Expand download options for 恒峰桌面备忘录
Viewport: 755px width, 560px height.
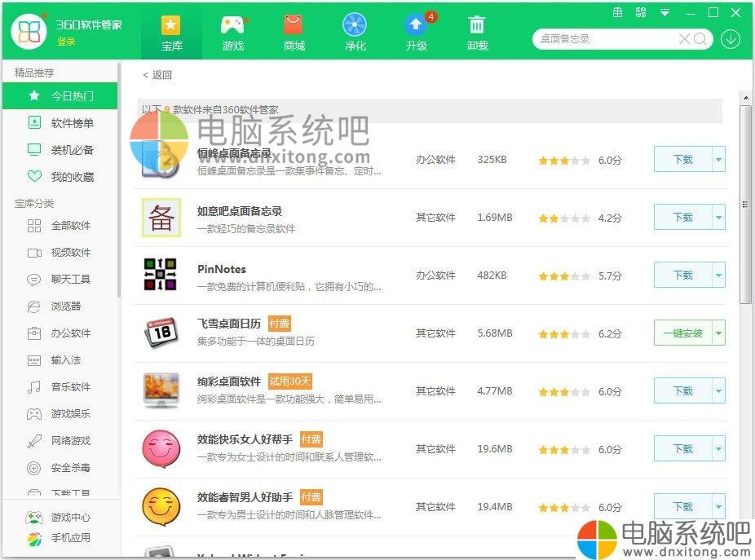(x=718, y=160)
